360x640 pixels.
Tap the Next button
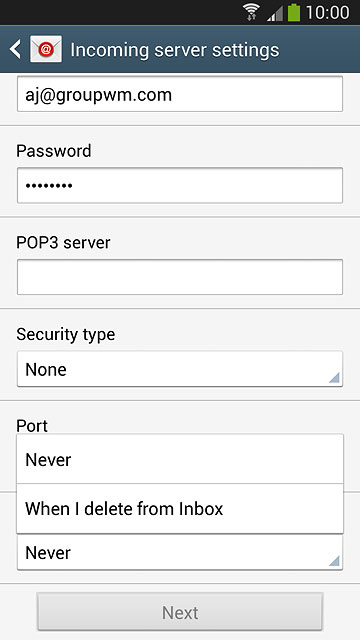pyautogui.click(x=180, y=612)
